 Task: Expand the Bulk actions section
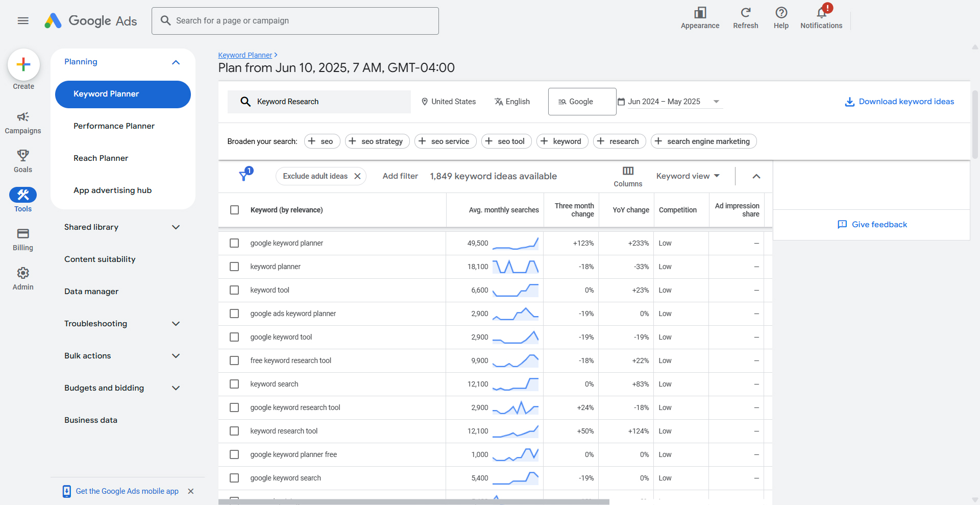coord(176,356)
